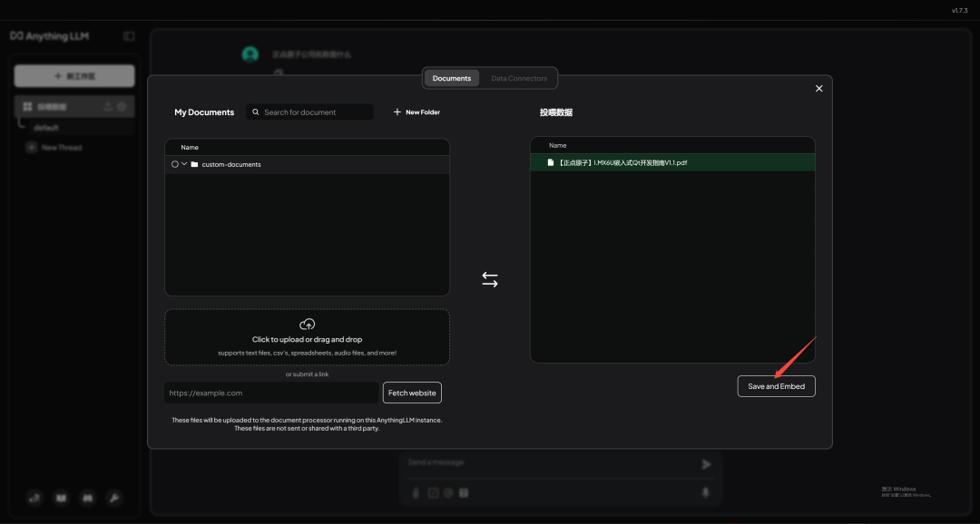Click the cloud upload icon
The width and height of the screenshot is (980, 524).
coord(307,325)
